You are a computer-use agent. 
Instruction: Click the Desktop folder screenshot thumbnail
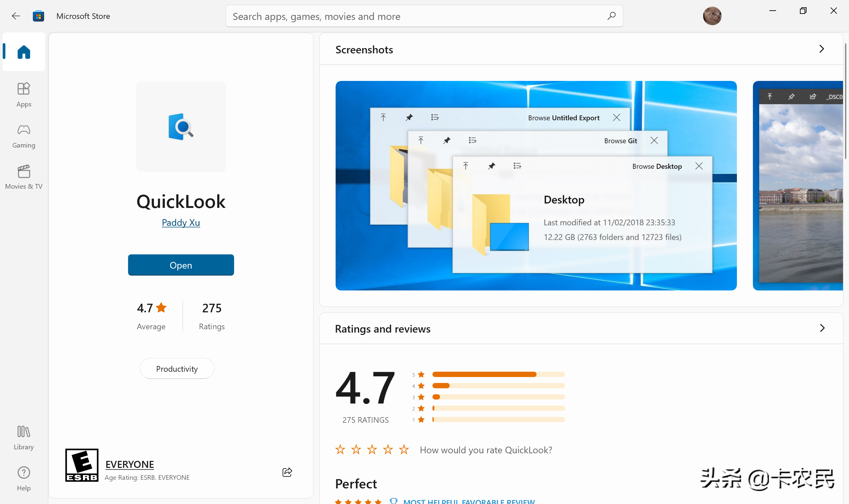tap(536, 185)
